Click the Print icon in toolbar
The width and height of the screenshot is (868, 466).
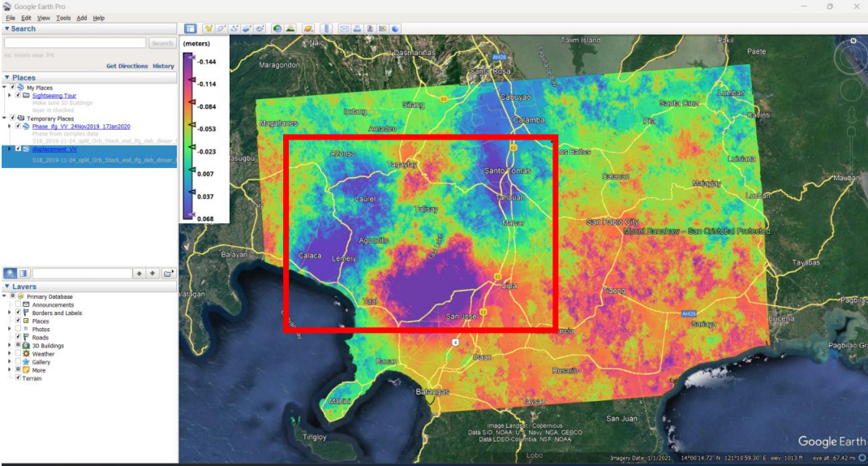click(357, 28)
